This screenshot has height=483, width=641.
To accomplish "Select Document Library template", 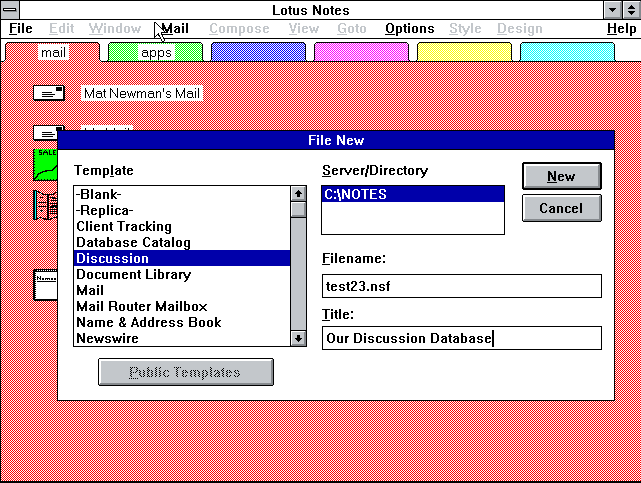I will click(133, 274).
